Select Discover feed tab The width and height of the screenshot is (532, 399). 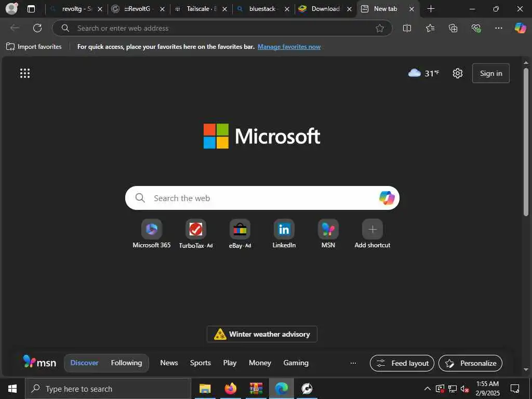pos(84,363)
